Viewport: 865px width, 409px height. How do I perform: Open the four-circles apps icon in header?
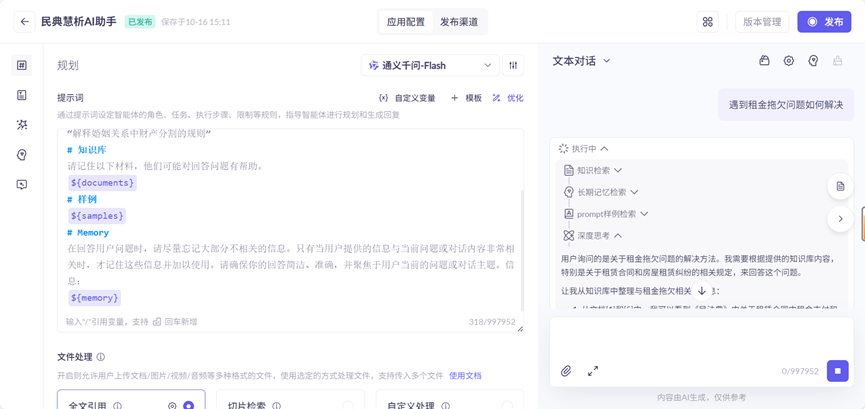[x=708, y=22]
